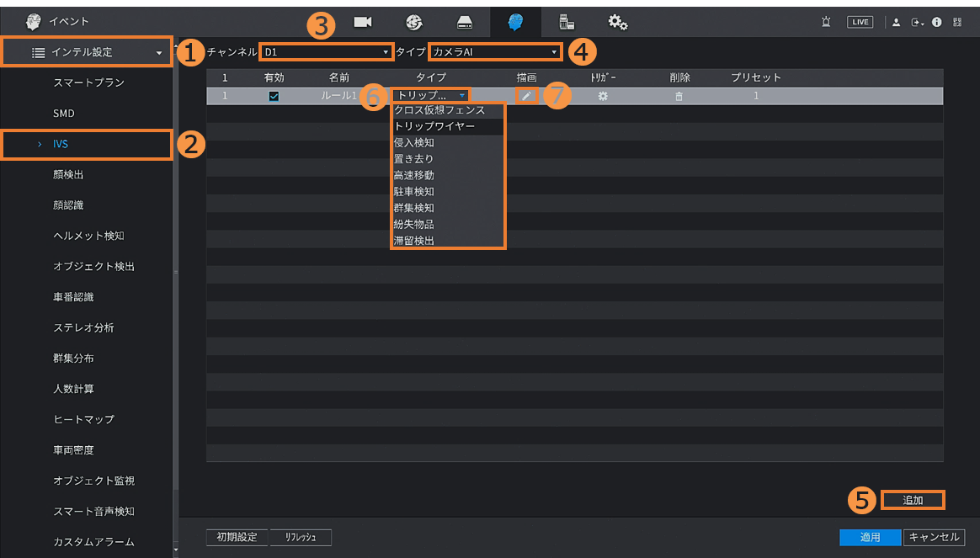Select 侵入検知 from the type list

coord(414,143)
